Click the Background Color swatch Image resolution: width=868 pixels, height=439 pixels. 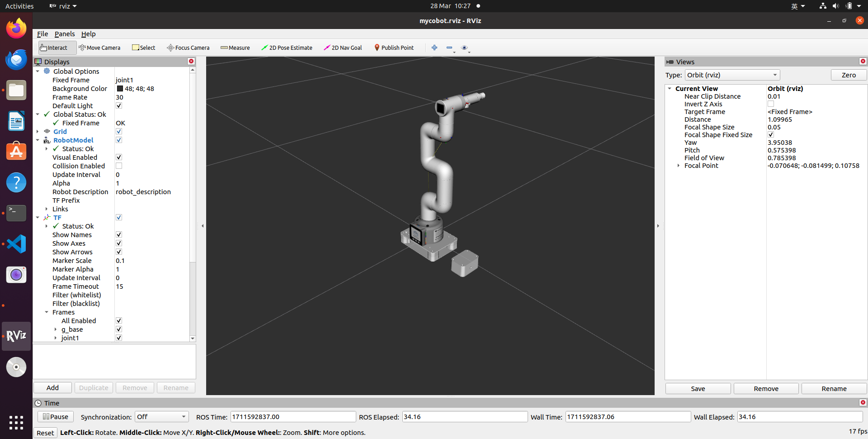[120, 89]
